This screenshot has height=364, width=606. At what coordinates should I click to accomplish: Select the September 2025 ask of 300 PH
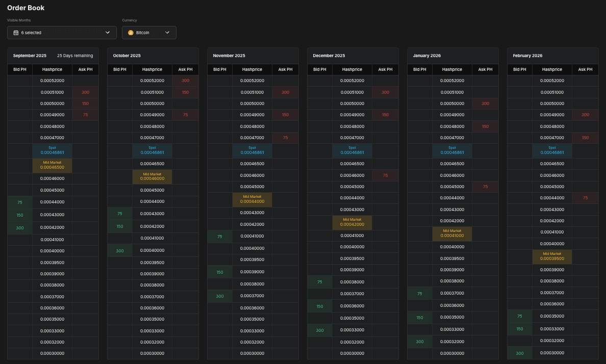85,92
